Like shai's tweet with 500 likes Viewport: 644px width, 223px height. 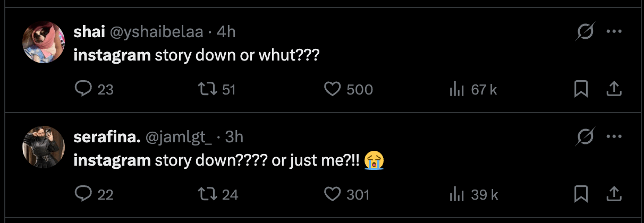click(332, 89)
